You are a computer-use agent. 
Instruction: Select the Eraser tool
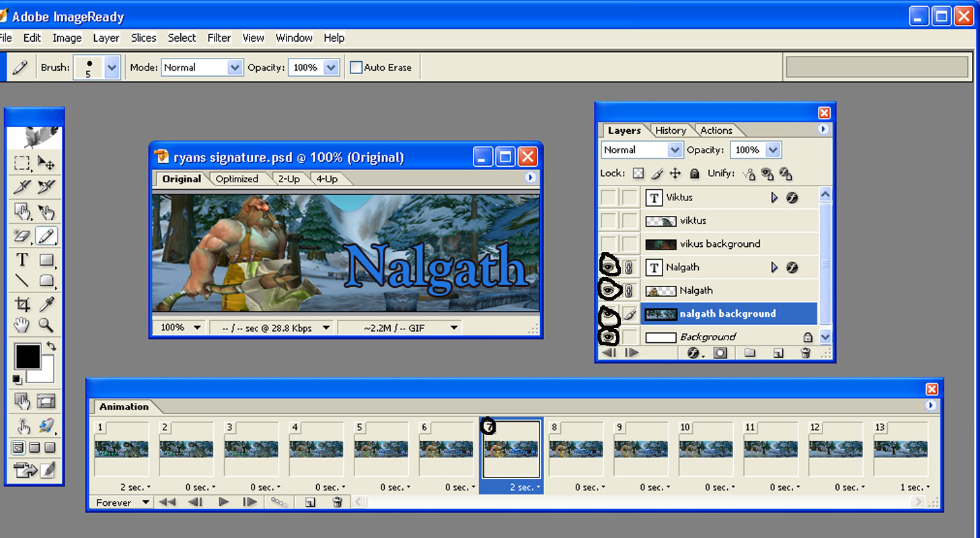click(x=22, y=236)
